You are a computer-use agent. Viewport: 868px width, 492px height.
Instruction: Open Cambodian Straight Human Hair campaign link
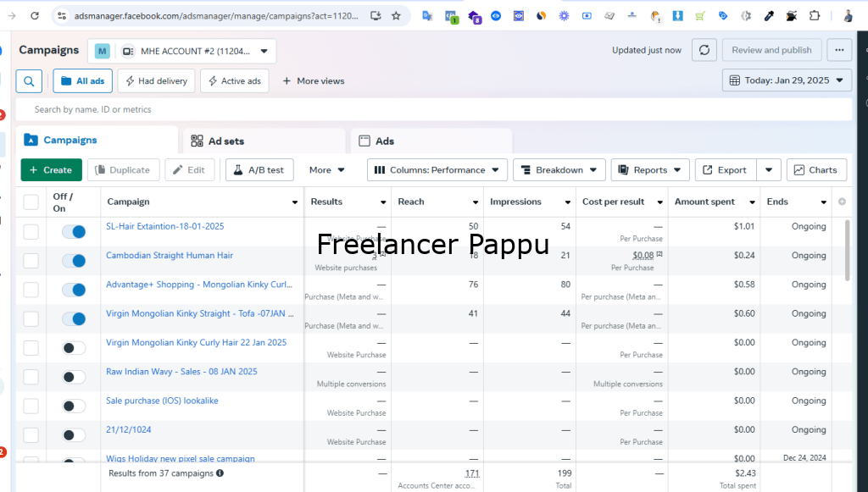(170, 256)
